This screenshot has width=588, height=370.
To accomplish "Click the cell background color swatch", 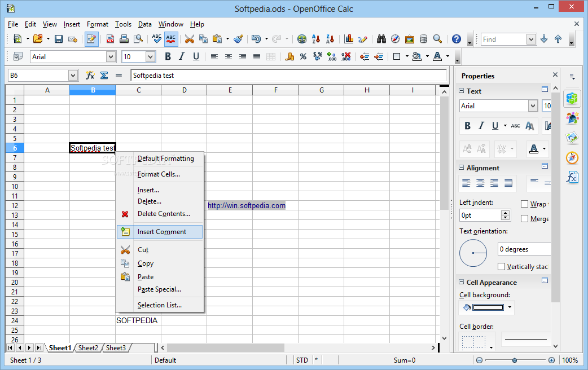I will tap(488, 307).
